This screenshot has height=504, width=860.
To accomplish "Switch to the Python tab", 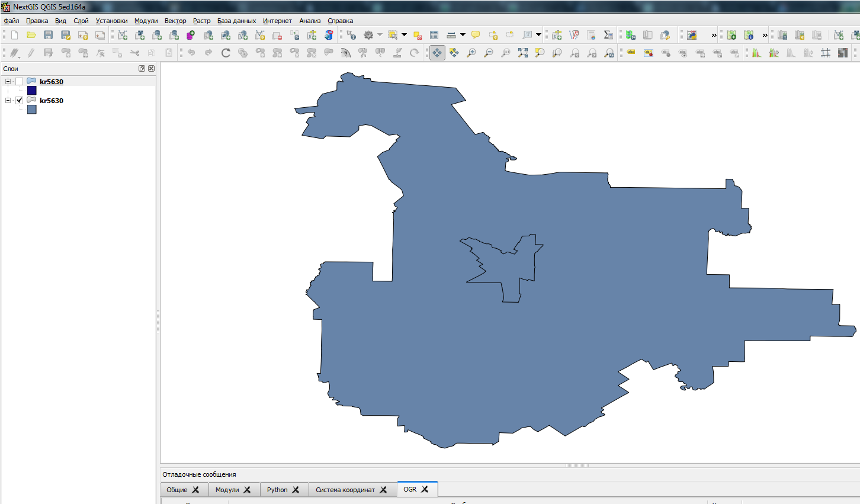I will 278,489.
